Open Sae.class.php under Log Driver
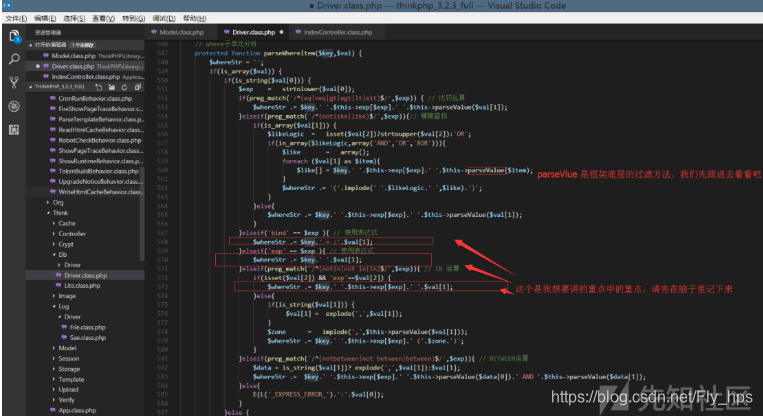The image size is (763, 416). pos(88,338)
